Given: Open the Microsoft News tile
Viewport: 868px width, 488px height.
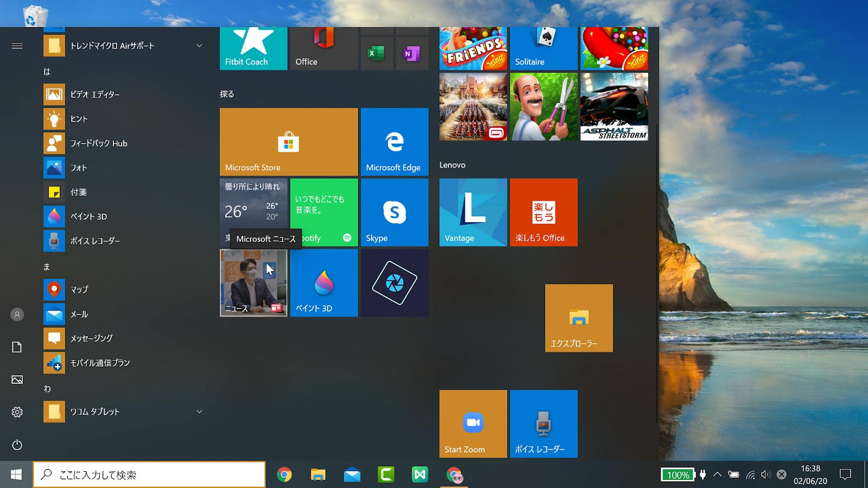Looking at the screenshot, I should 253,283.
